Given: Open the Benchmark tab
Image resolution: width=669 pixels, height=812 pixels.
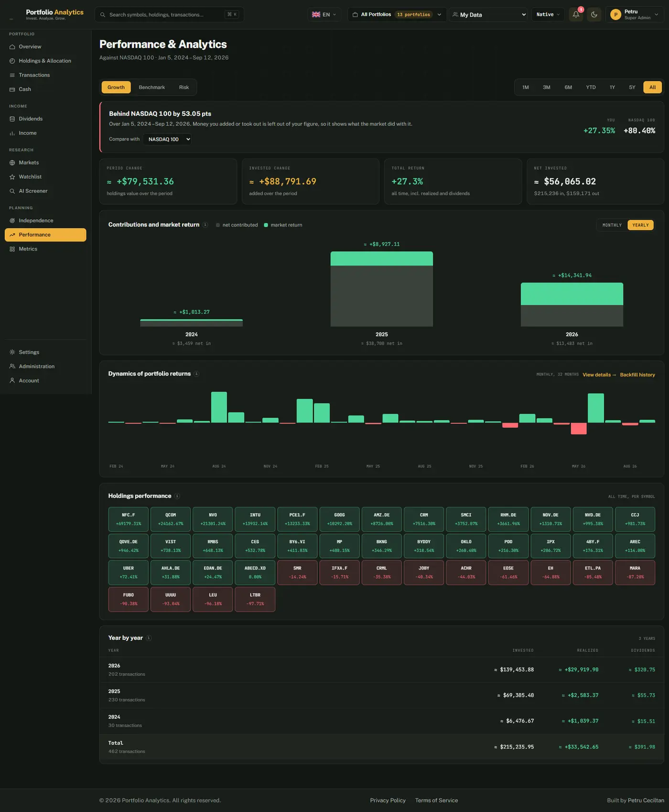Looking at the screenshot, I should (x=152, y=88).
